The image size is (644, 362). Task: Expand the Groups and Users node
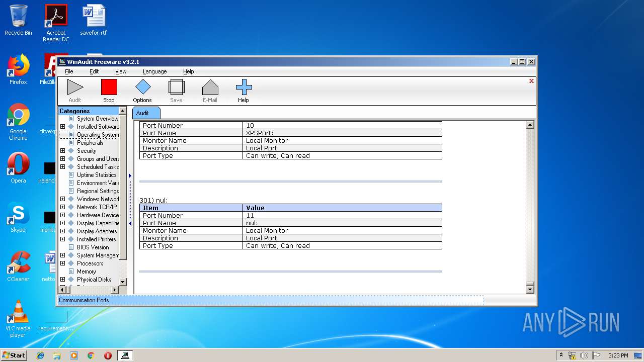click(62, 159)
